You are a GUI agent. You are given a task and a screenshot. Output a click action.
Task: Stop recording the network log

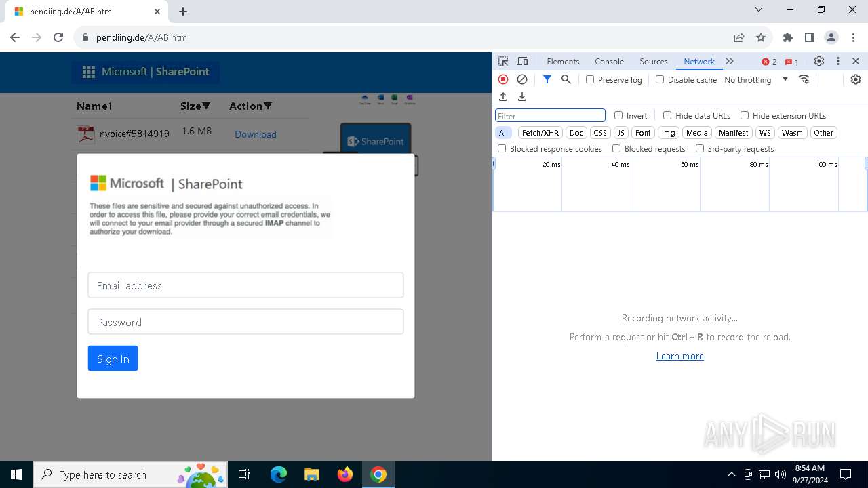pyautogui.click(x=503, y=79)
